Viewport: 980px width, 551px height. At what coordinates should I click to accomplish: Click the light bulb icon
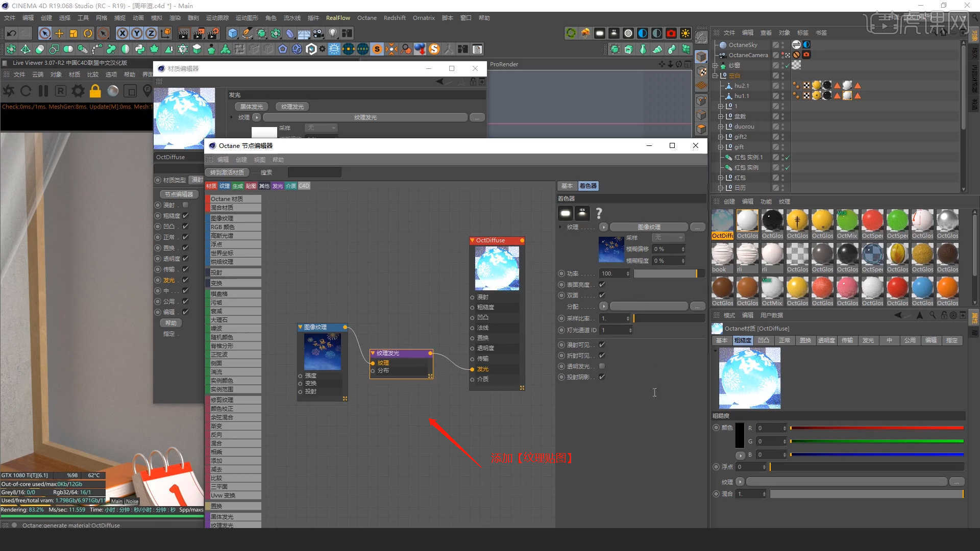pyautogui.click(x=333, y=34)
